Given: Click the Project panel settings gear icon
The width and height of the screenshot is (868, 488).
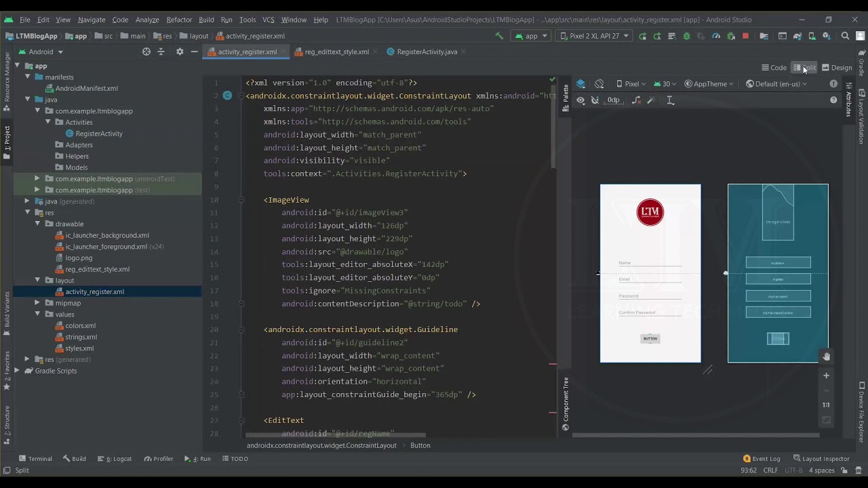Looking at the screenshot, I should [180, 52].
